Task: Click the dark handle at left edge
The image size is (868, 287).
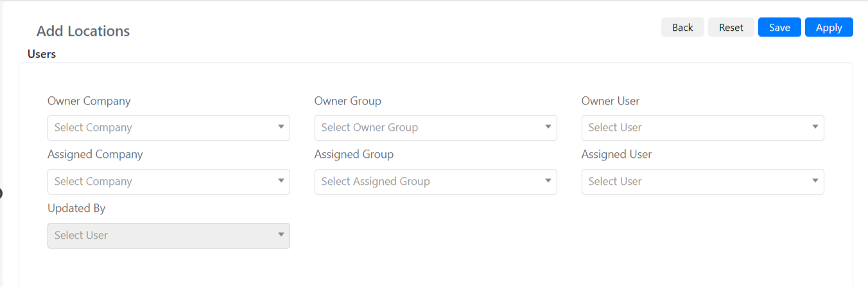Action: coord(1,193)
